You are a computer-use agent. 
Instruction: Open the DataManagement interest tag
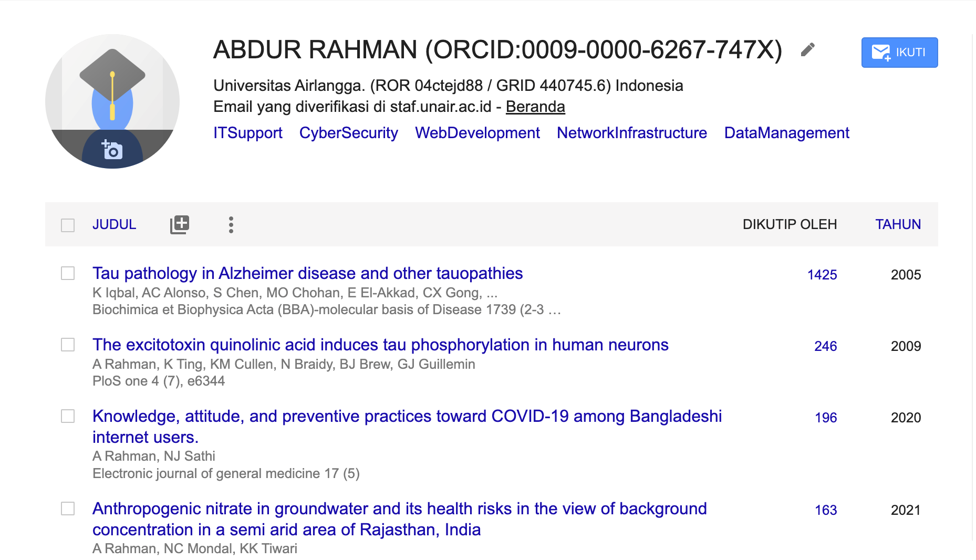coord(786,133)
